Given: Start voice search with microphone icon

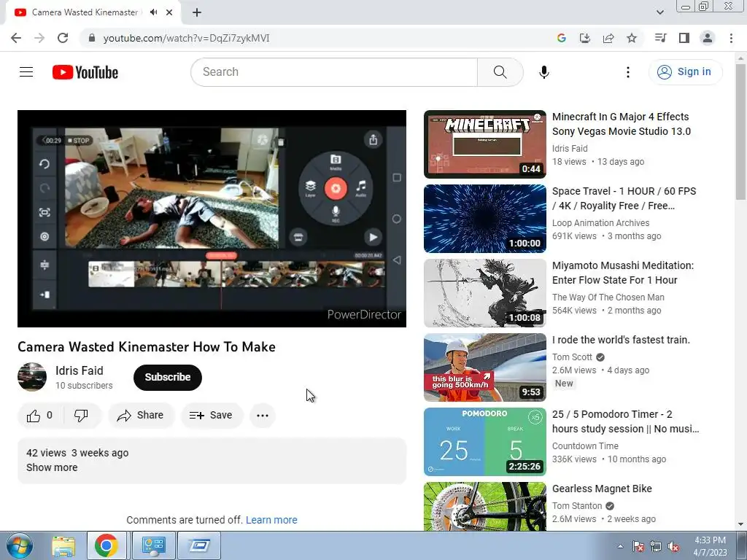Looking at the screenshot, I should (543, 72).
